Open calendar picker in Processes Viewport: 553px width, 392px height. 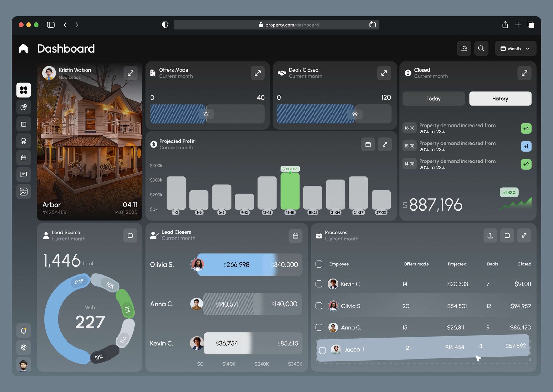[x=507, y=235]
